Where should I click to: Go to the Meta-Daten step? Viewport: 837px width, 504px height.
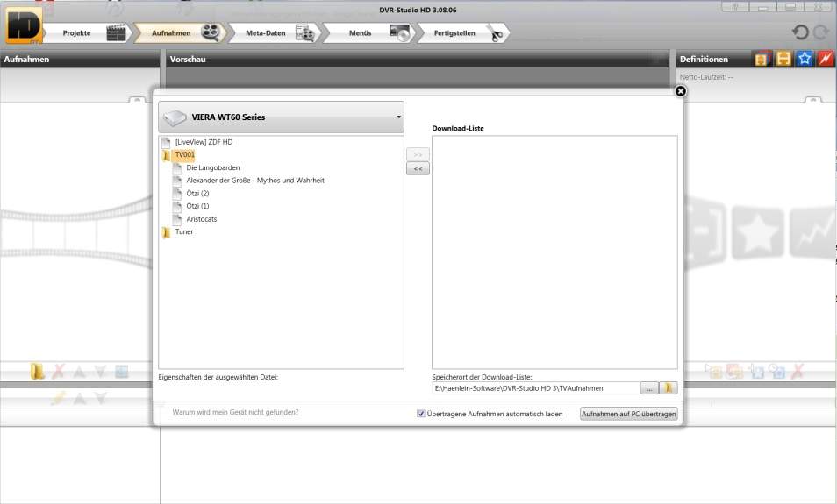275,33
